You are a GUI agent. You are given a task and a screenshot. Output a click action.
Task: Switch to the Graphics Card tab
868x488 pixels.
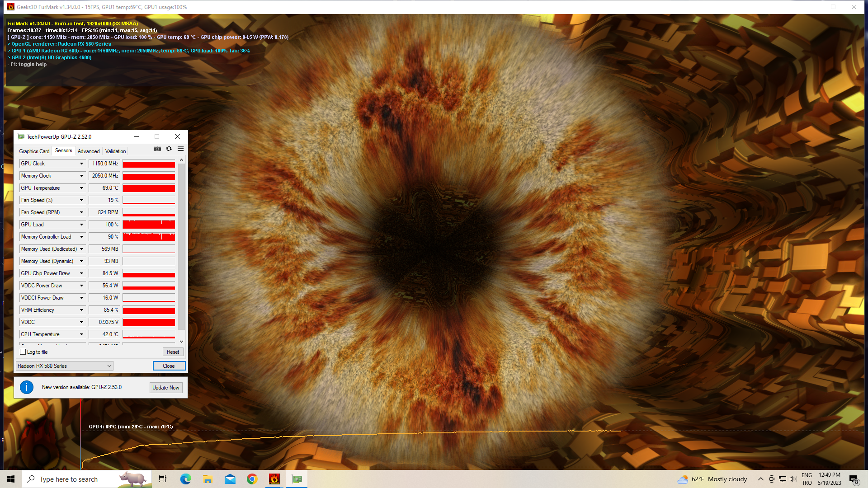coord(34,151)
